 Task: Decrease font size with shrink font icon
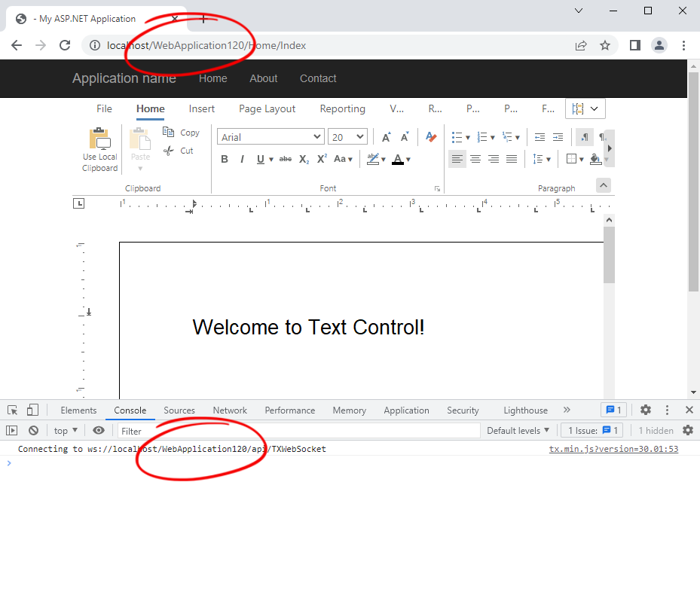click(x=405, y=137)
